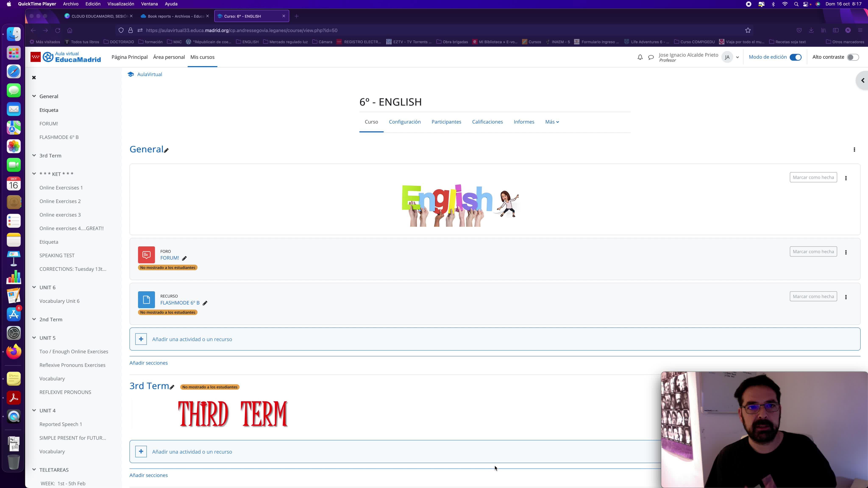The height and width of the screenshot is (488, 868).
Task: Open three-dot menu for General section
Action: [x=854, y=150]
